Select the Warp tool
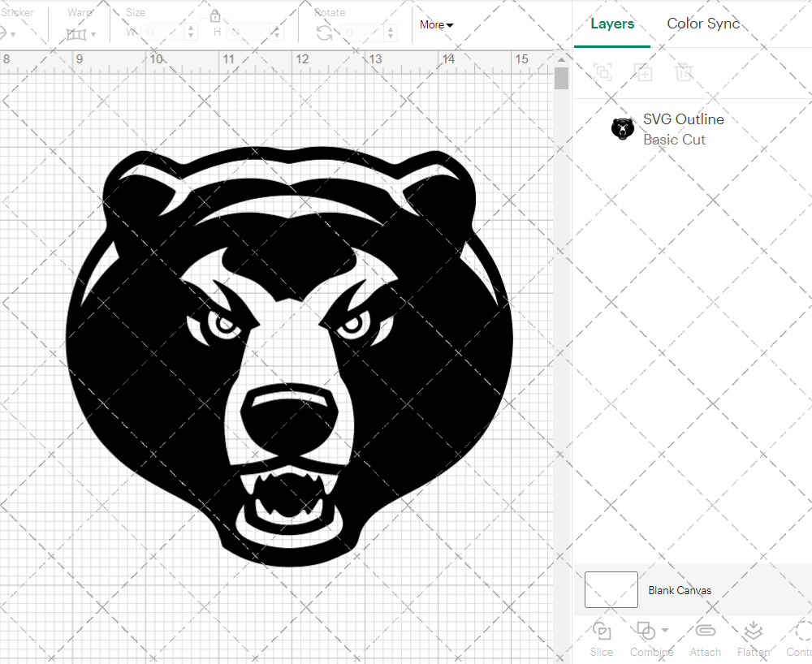This screenshot has height=664, width=812. pos(77,32)
